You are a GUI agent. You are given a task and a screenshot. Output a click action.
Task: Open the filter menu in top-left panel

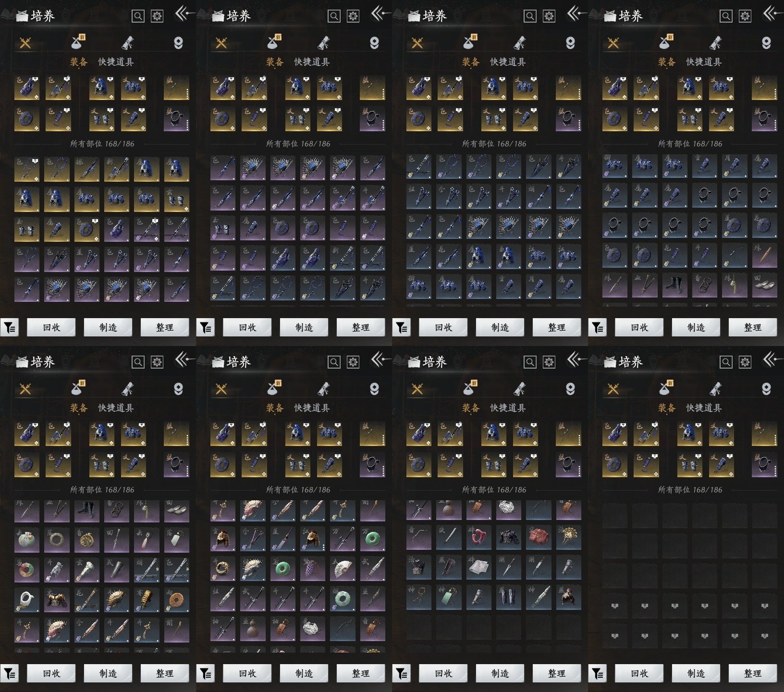[10, 328]
